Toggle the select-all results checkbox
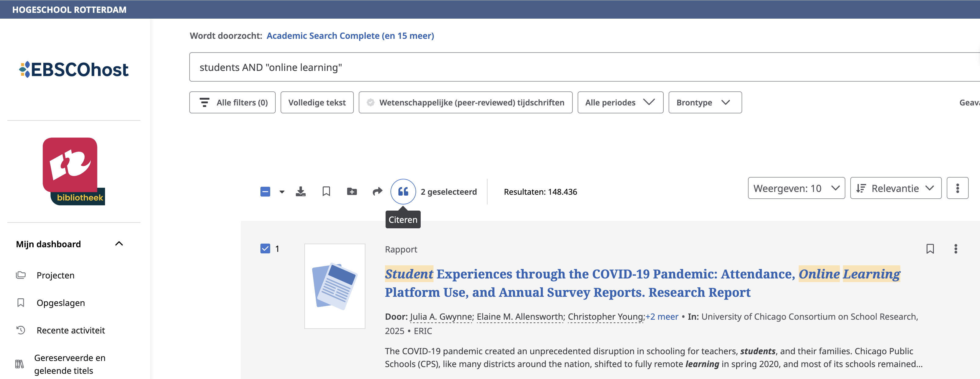This screenshot has width=980, height=379. (265, 191)
